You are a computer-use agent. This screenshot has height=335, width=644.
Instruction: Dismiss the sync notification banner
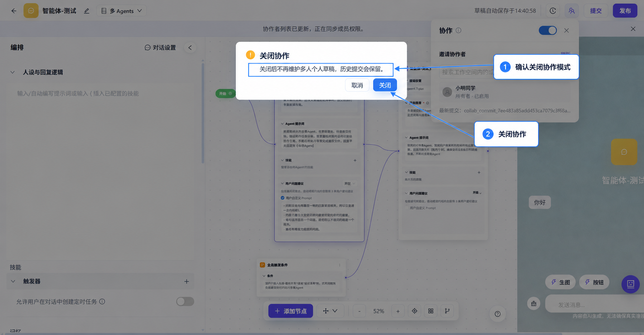click(633, 29)
